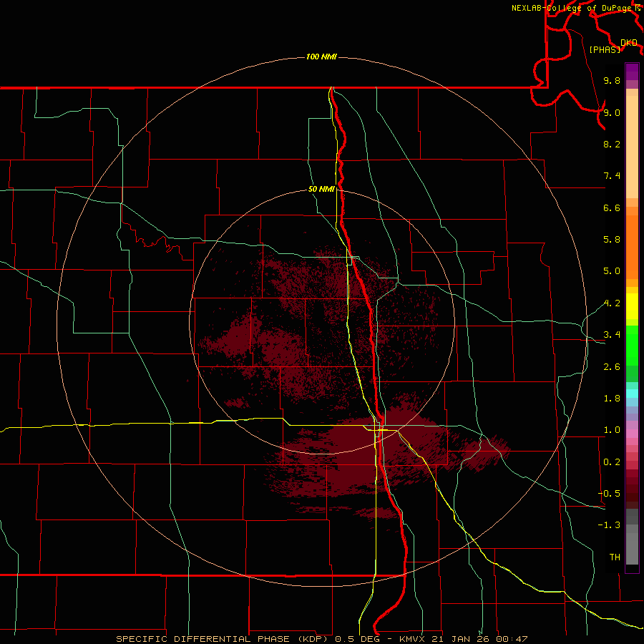
Task: Click the 1.0 scale value
Action: point(612,430)
